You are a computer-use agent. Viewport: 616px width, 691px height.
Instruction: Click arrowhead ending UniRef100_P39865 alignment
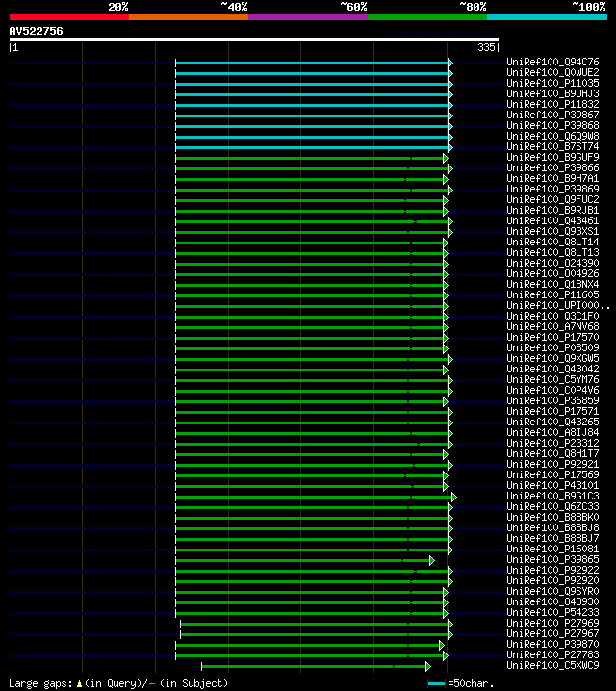tap(432, 560)
